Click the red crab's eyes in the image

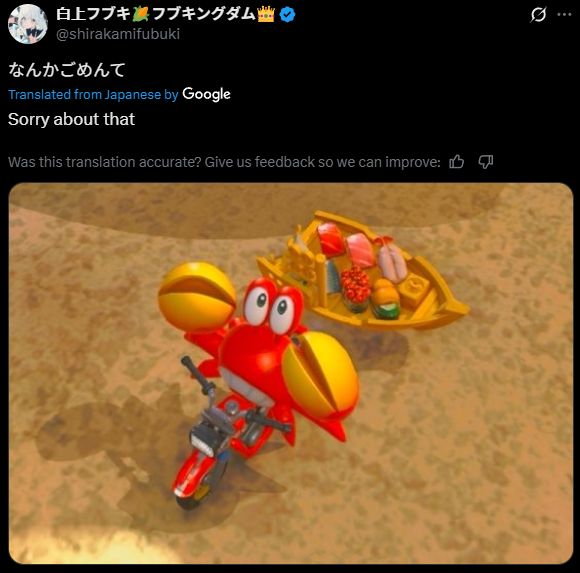pos(270,304)
